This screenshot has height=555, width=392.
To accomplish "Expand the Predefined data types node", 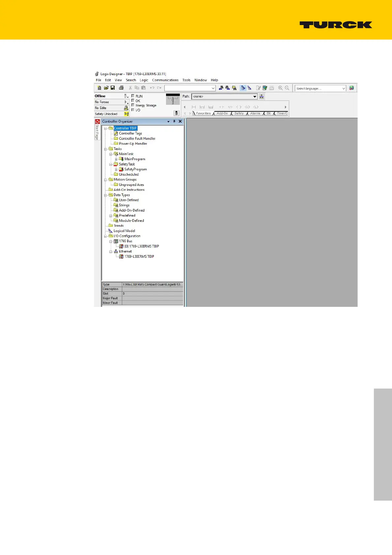I will 111,216.
